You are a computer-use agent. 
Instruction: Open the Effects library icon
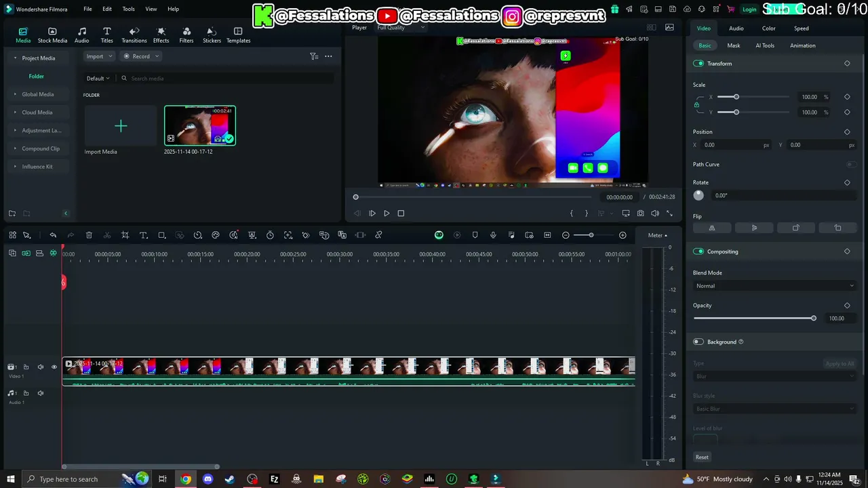161,31
